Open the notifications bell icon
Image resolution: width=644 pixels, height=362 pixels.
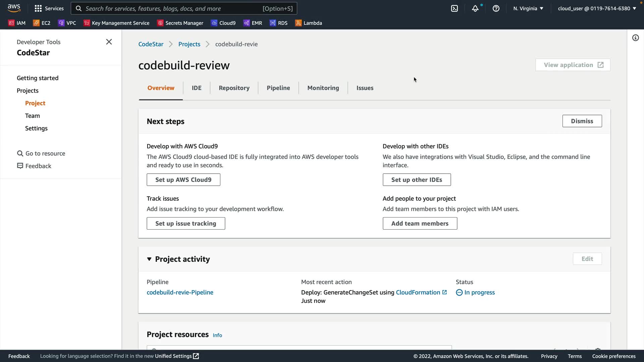tap(475, 8)
